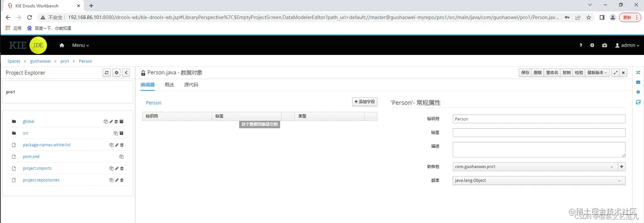Viewport: 644px width, 223px height.
Task: Copy the project.repositories file
Action: pos(111,180)
